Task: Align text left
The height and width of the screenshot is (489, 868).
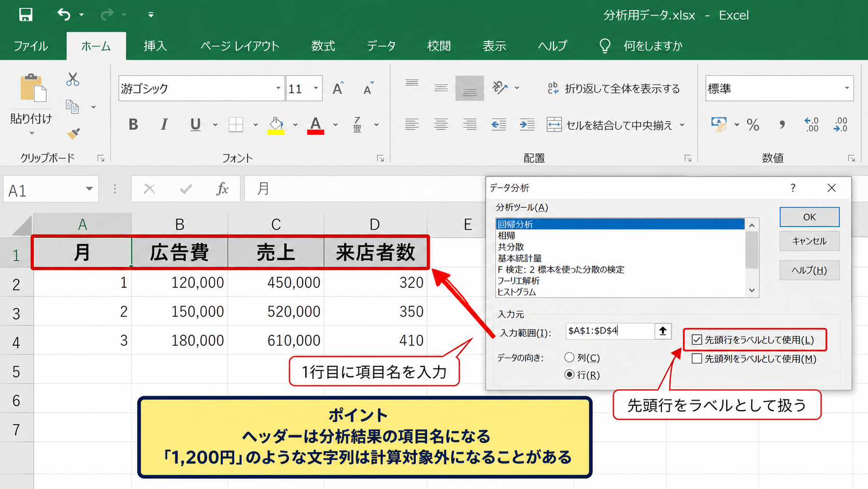Action: [412, 125]
